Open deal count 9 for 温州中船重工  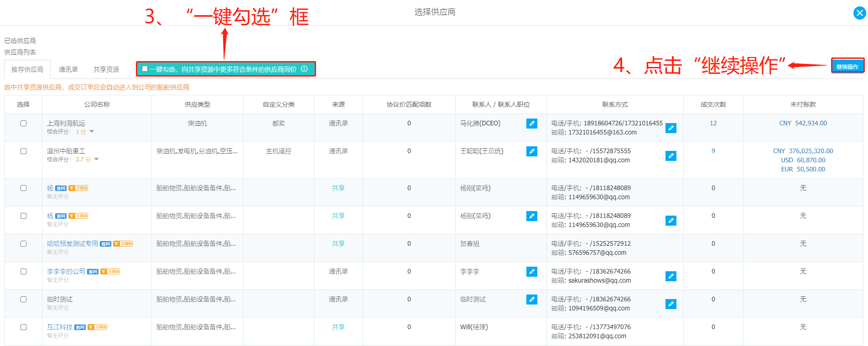click(713, 151)
